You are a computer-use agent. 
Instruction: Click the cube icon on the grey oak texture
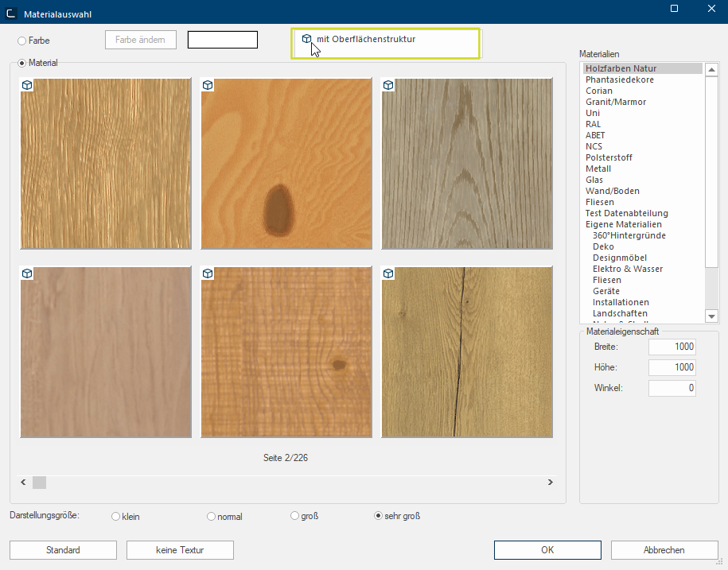[389, 85]
